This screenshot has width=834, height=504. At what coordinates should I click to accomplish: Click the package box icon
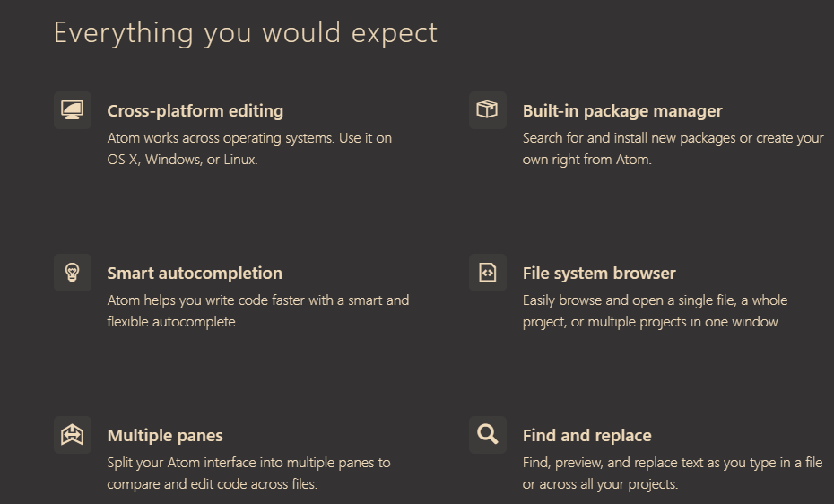tap(487, 110)
